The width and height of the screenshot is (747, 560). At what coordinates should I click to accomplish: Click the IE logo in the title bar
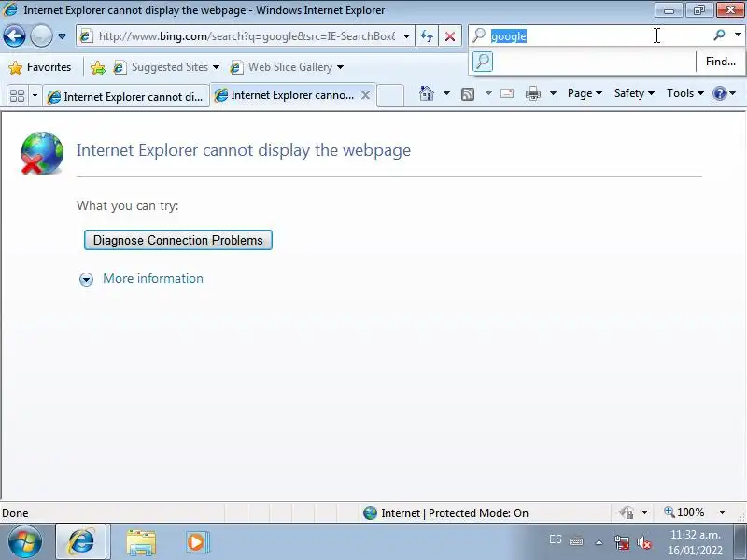[10, 9]
